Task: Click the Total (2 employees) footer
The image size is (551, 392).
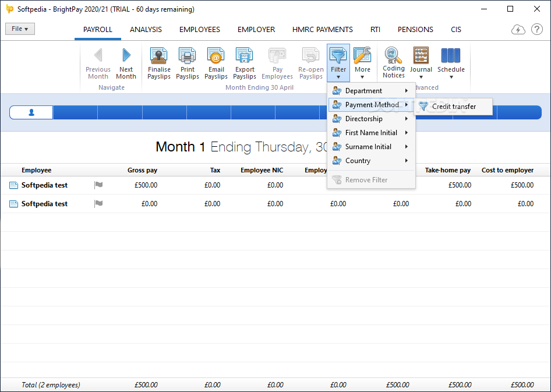Action: click(x=51, y=385)
